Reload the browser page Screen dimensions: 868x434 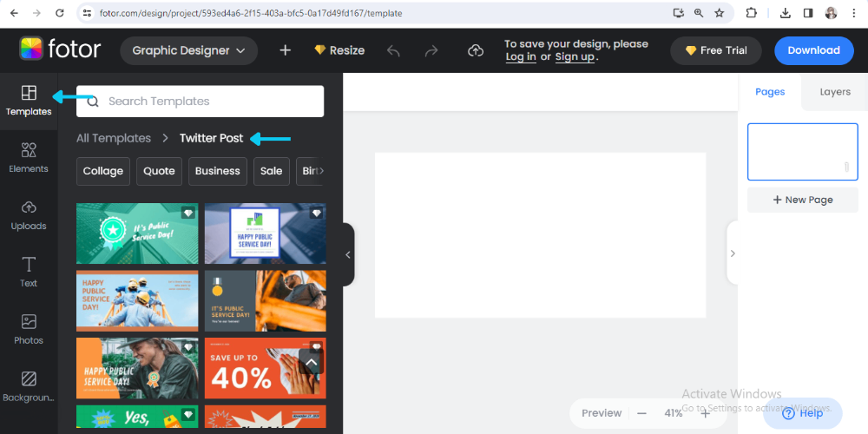click(60, 13)
